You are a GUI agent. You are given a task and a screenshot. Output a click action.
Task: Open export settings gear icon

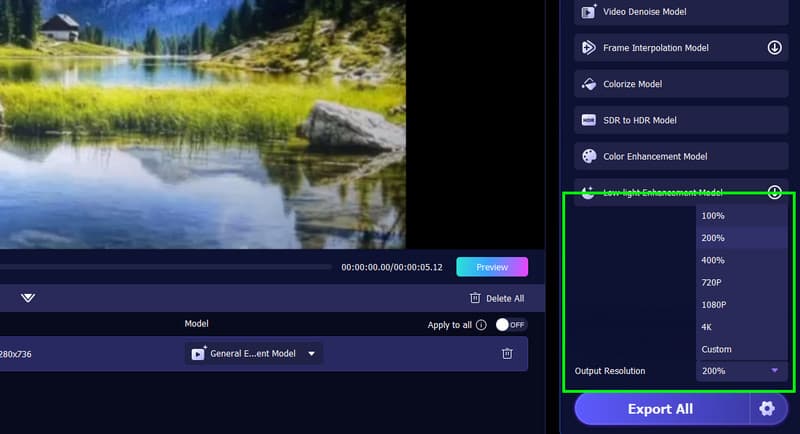tap(767, 409)
